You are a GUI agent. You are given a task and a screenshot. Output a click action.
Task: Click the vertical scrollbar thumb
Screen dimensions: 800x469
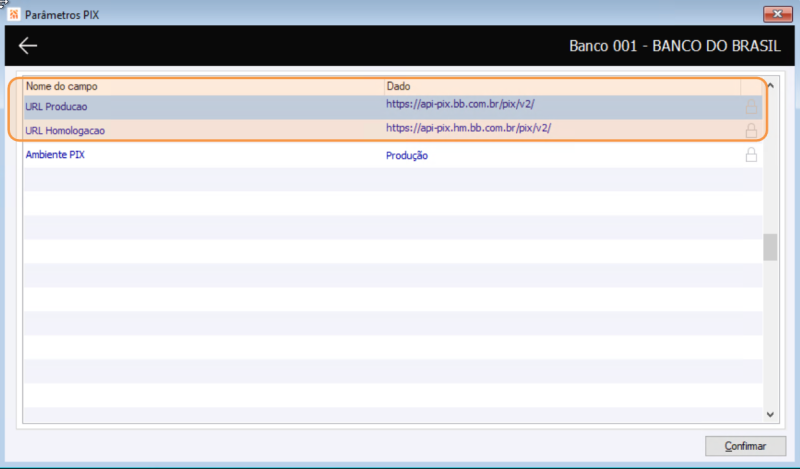point(770,247)
